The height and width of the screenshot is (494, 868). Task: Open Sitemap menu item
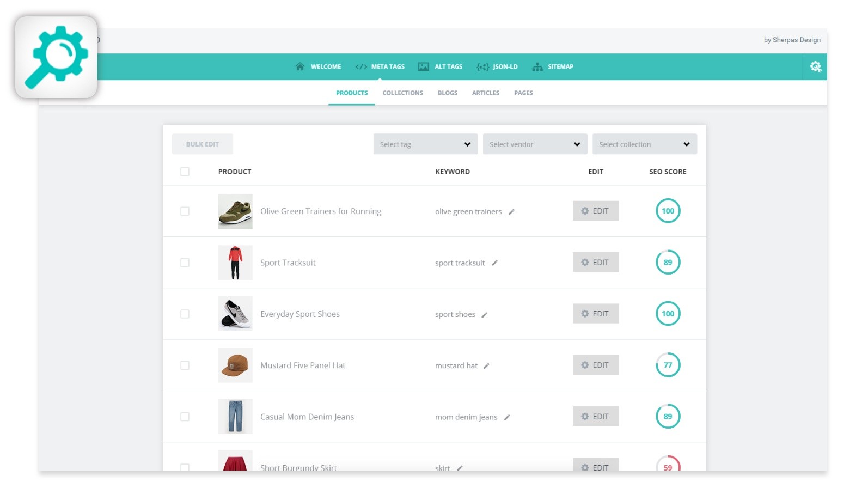560,67
